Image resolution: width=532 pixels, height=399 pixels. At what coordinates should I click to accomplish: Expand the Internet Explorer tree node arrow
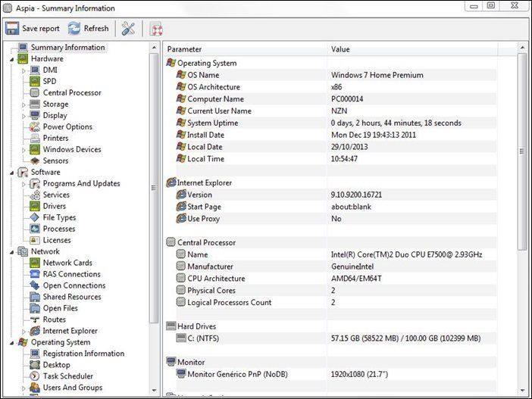[23, 331]
